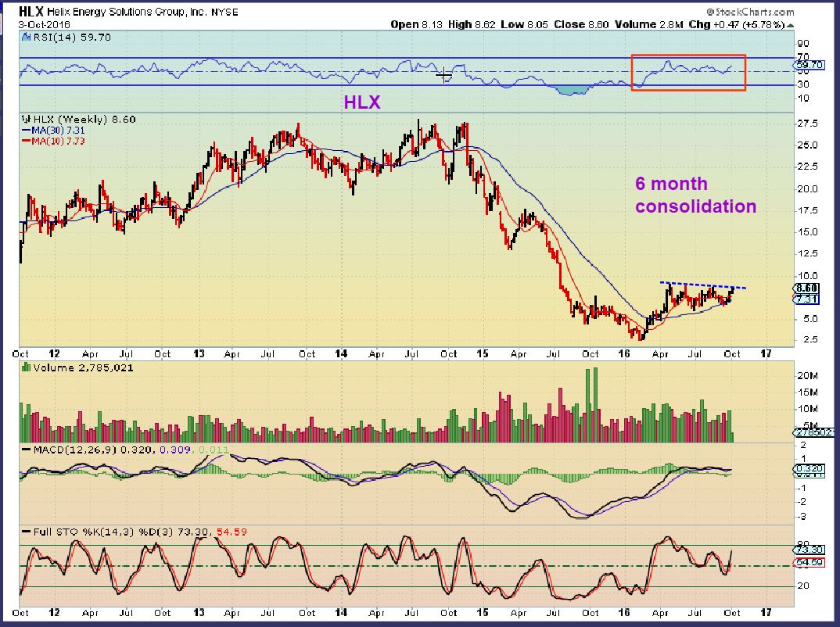
Task: Click the blue line swatch before MA(30)
Action: [x=26, y=130]
